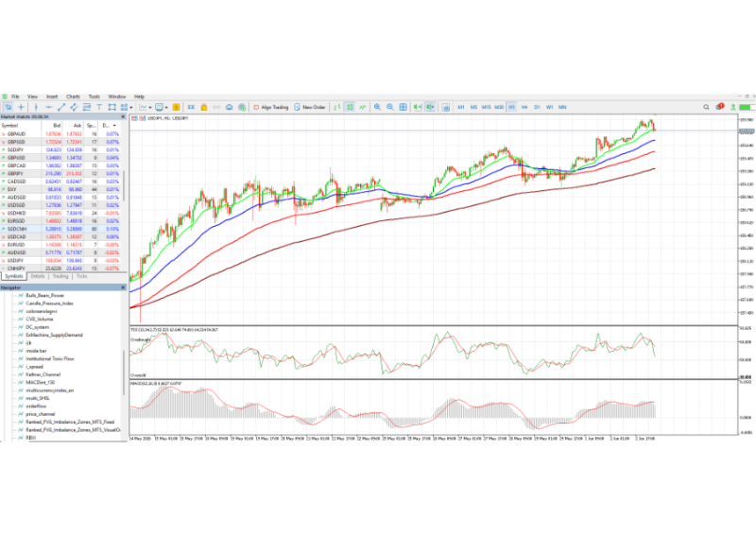This screenshot has width=756, height=537.
Task: Select the Symbols tab
Action: (14, 276)
